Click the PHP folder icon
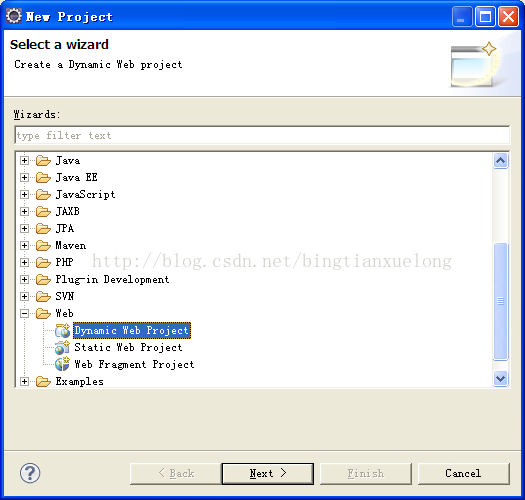525x500 pixels. (43, 262)
